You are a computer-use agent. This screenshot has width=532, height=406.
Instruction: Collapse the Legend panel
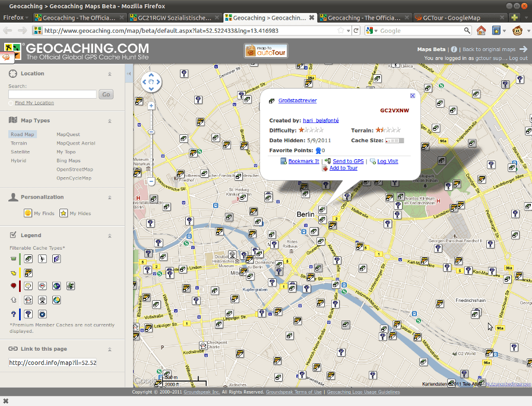coord(110,235)
